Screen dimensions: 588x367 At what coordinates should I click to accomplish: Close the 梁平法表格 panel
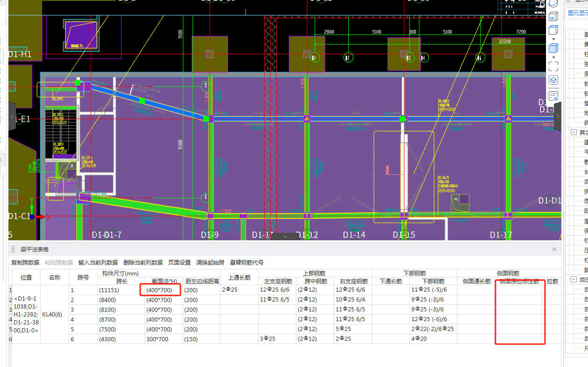[x=554, y=249]
